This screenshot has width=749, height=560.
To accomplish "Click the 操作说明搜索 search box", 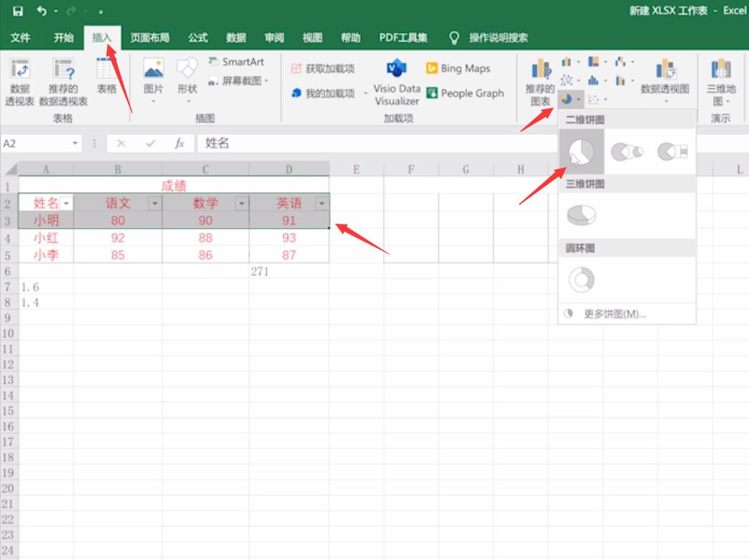I will [498, 38].
